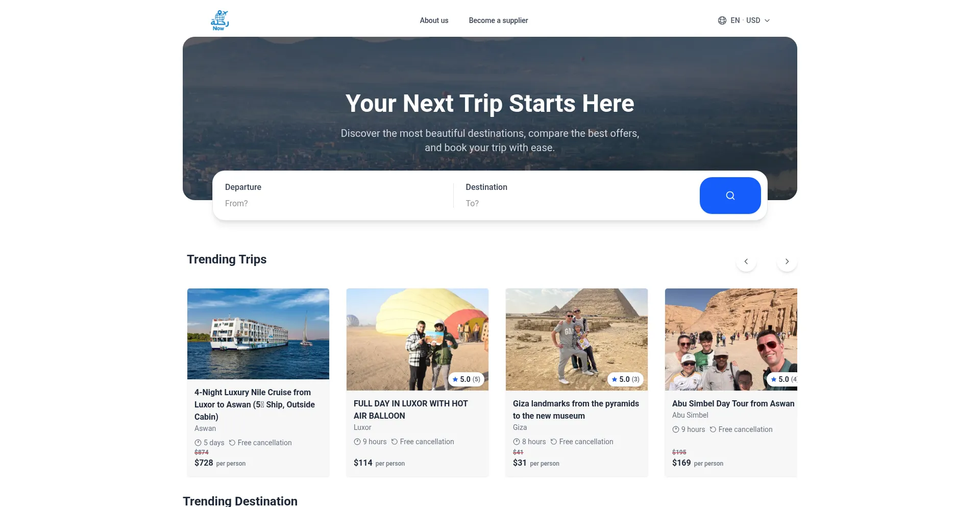Open the EN · USD language currency dropdown

click(x=744, y=20)
